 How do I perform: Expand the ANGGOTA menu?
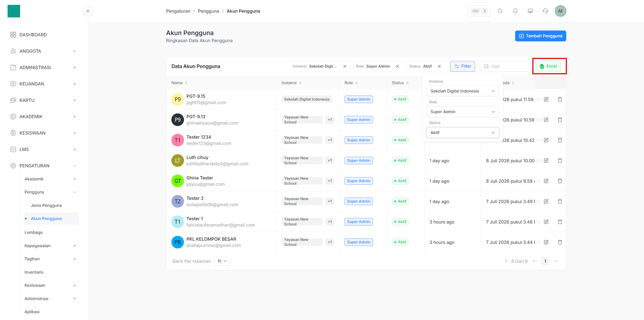point(74,51)
